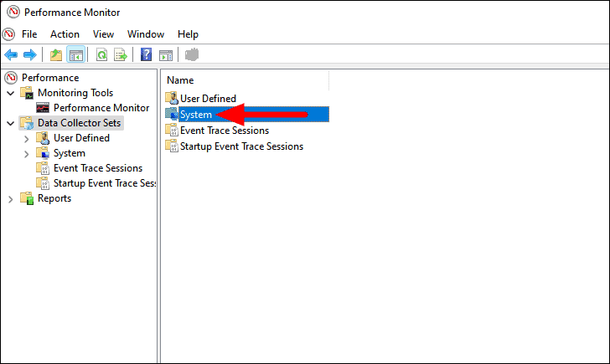Collapse the Data Collector Sets tree node
Screen dimensions: 610x364
click(11, 124)
